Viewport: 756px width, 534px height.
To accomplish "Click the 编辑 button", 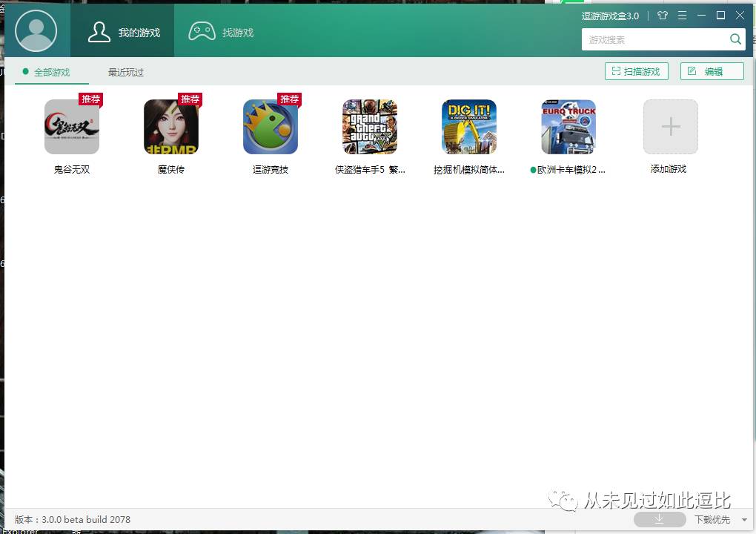I will [712, 71].
